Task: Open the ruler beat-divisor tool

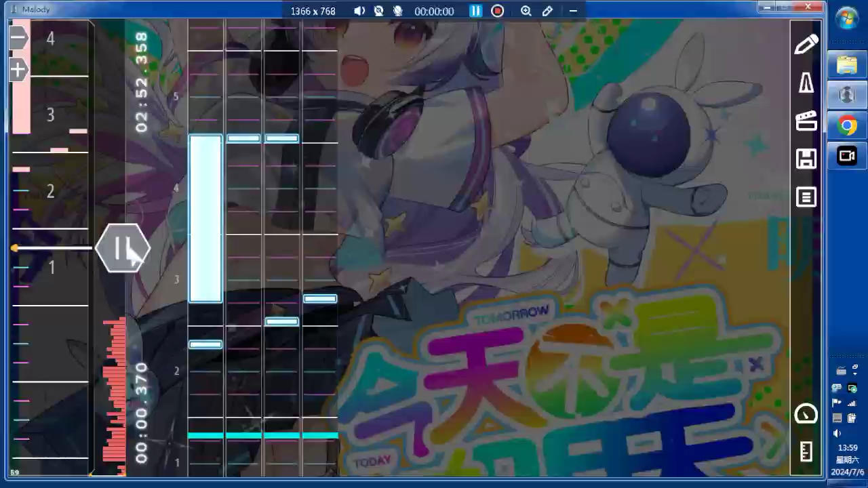Action: pos(806,451)
